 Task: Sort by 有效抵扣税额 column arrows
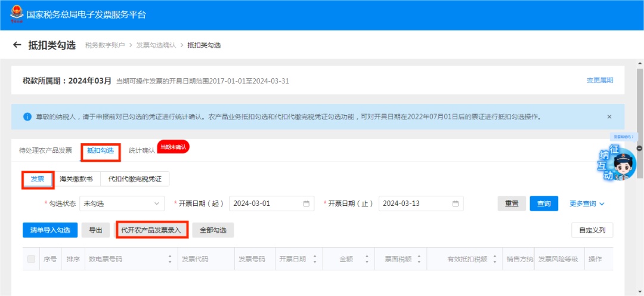(494, 259)
